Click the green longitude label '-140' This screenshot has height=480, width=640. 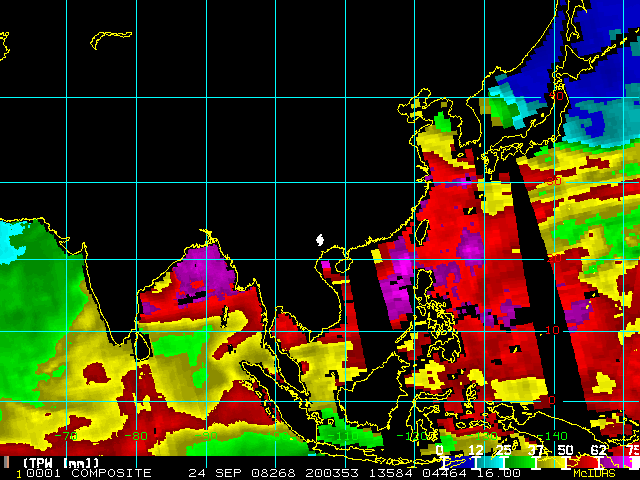(551, 436)
